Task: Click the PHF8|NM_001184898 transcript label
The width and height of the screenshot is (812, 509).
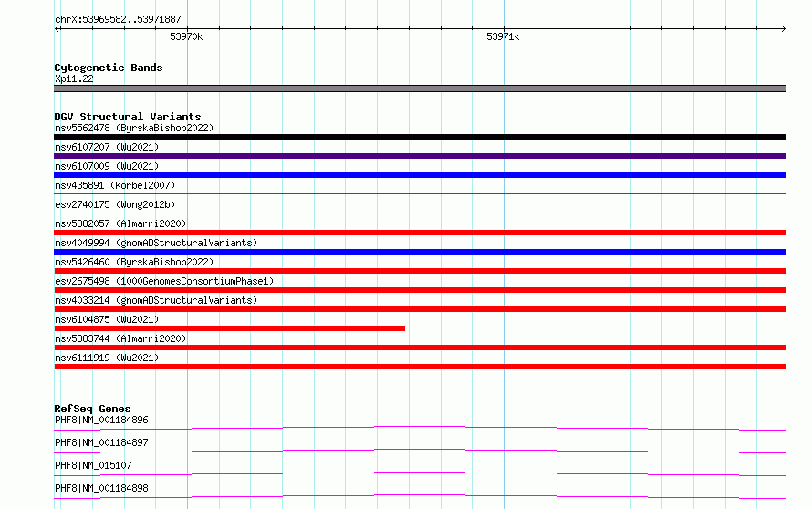Action: coord(101,488)
